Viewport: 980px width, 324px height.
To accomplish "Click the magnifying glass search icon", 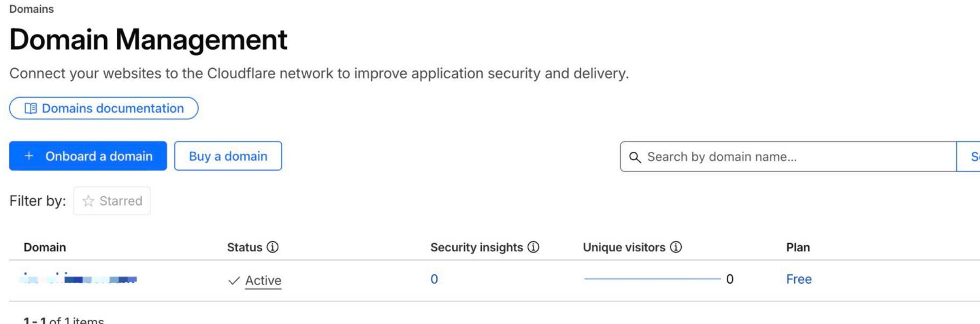I will (x=634, y=157).
